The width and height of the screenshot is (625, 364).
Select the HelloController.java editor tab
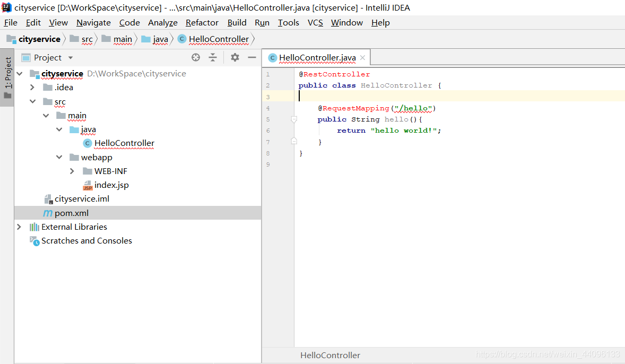pos(317,58)
